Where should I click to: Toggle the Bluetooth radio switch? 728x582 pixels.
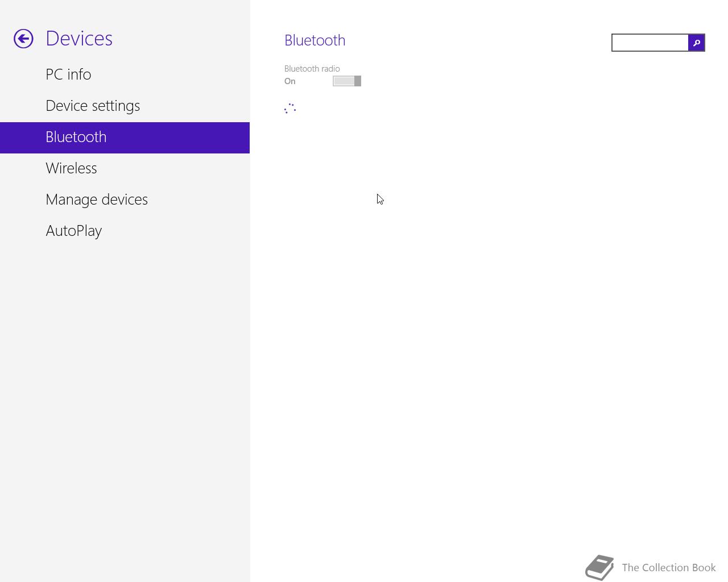pyautogui.click(x=347, y=81)
